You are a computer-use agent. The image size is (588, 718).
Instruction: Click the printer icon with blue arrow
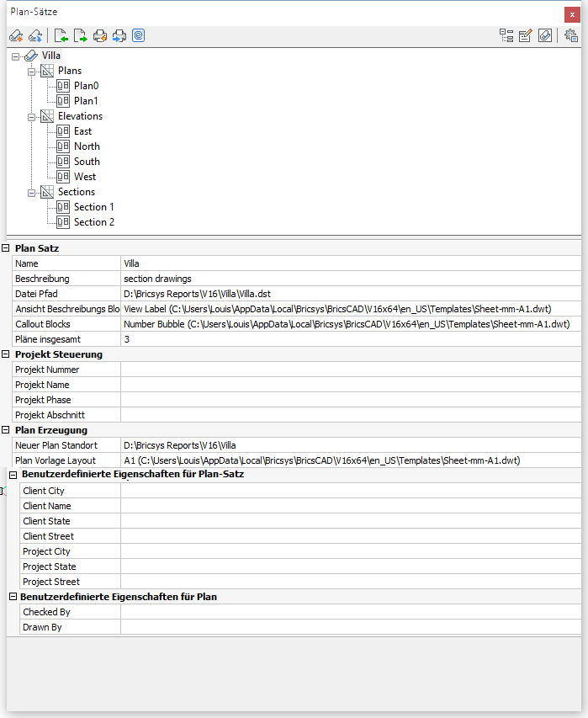pyautogui.click(x=119, y=35)
